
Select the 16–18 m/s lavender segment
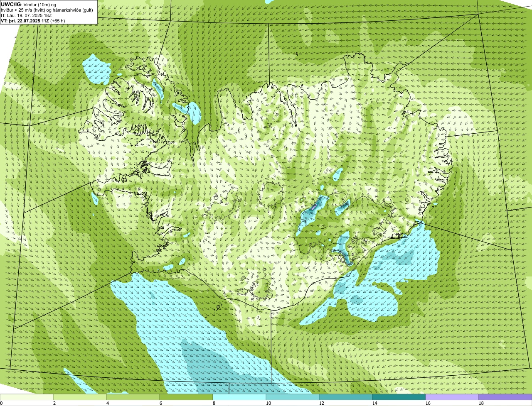click(452, 397)
